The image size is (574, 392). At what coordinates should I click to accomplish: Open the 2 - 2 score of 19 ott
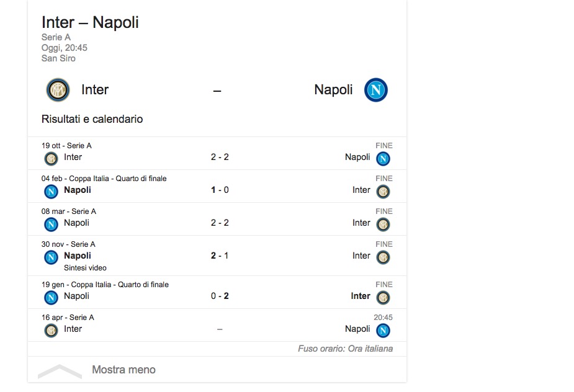point(220,157)
